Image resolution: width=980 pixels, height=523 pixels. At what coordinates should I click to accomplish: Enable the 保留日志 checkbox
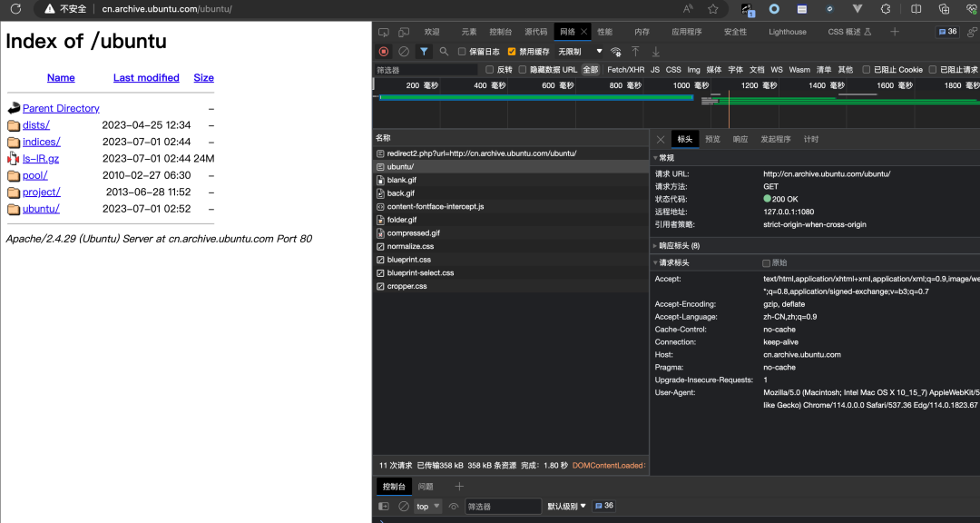(462, 51)
